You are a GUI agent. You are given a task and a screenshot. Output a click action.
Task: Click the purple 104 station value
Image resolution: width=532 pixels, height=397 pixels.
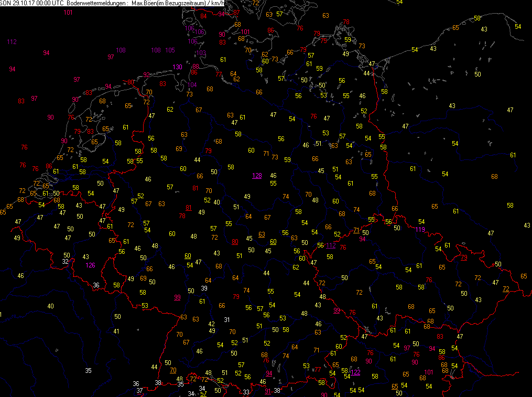pos(192,85)
